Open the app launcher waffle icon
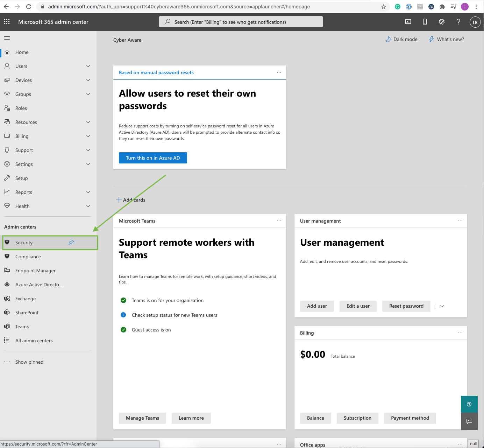The image size is (484, 448). click(7, 22)
